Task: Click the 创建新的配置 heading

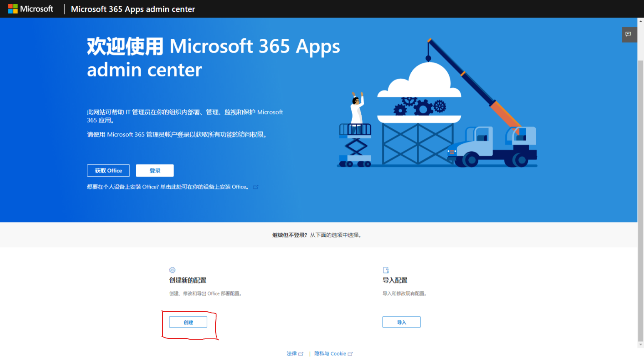Action: [x=188, y=280]
